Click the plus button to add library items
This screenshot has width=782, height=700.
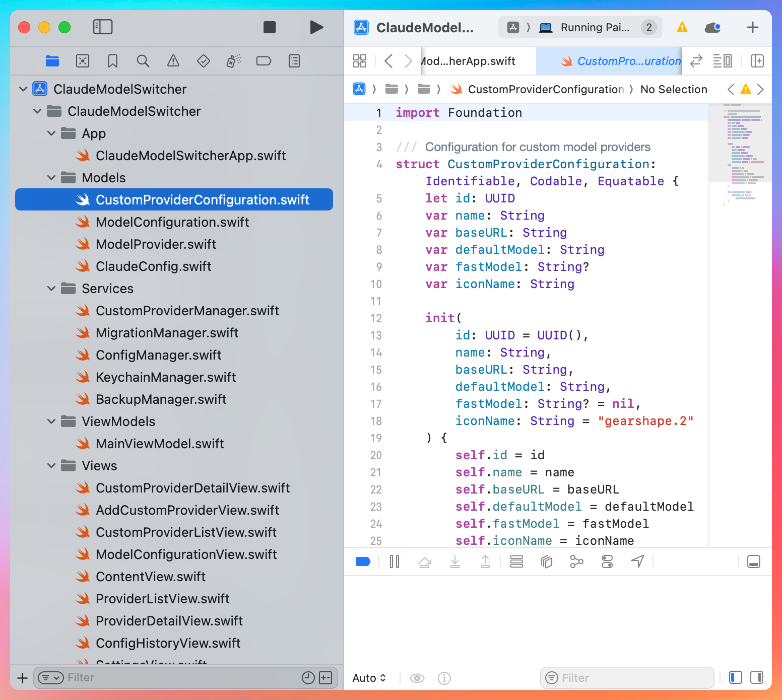(752, 27)
